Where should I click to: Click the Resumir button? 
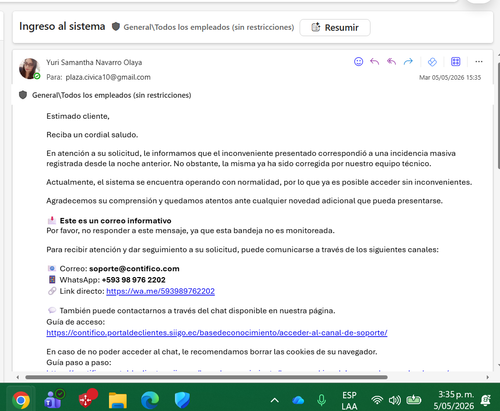335,27
